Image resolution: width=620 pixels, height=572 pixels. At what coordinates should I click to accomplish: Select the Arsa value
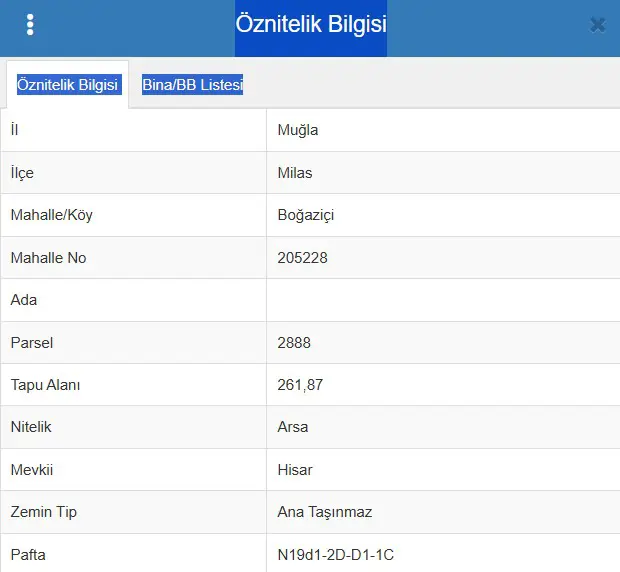click(293, 427)
